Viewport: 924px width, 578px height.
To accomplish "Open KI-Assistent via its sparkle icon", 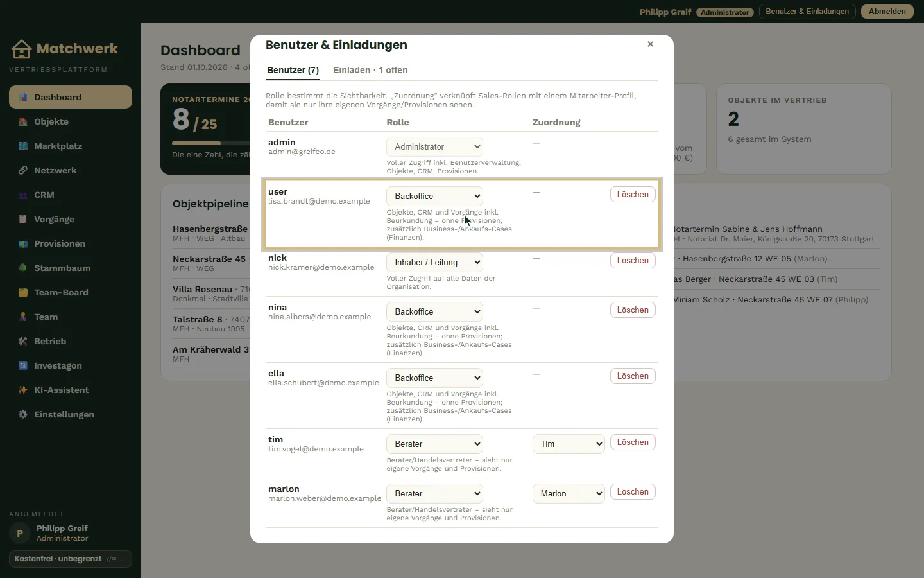I will tap(23, 390).
